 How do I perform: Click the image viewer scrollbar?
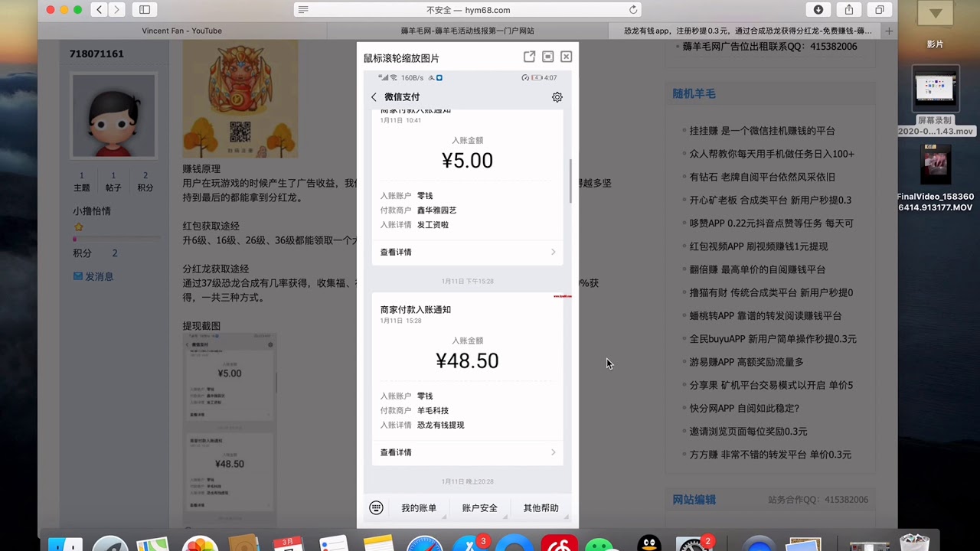pyautogui.click(x=570, y=181)
